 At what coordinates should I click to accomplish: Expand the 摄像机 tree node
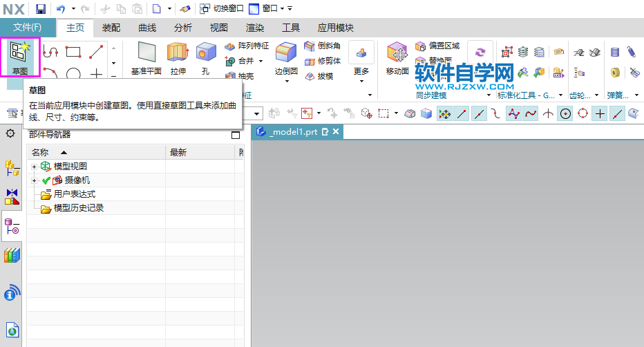[34, 180]
